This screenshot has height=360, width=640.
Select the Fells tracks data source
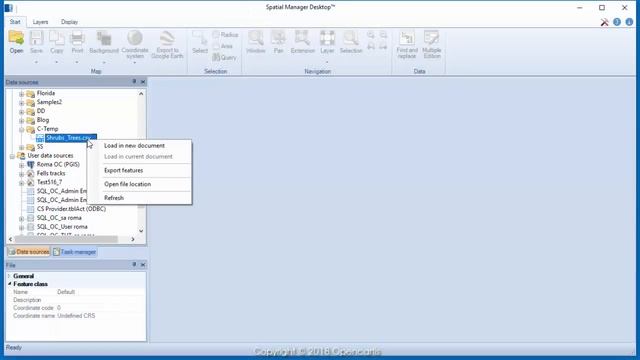pos(51,173)
